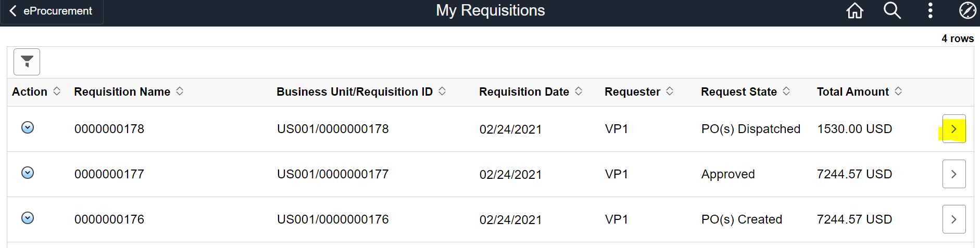Expand Action dropdown for requisition 0000000178

tap(28, 127)
